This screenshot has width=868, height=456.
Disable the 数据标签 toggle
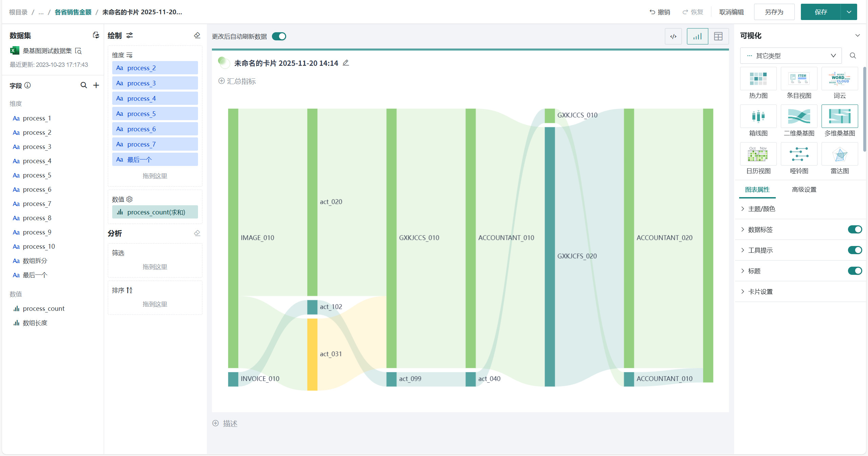pos(855,229)
